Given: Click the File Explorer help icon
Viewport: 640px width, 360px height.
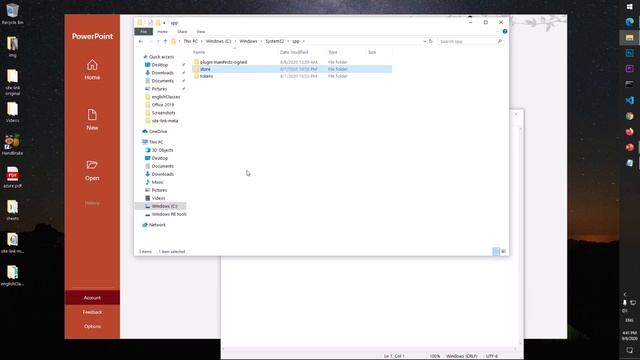Looking at the screenshot, I should (505, 31).
